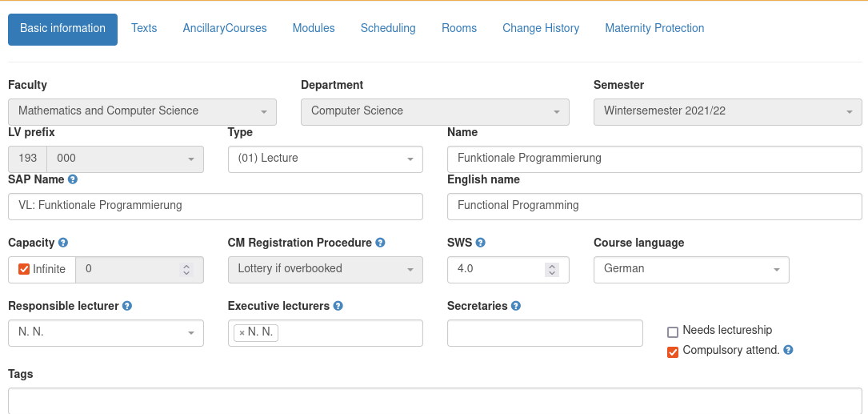Viewport: 868px width, 414px height.
Task: Click the SAP Name help icon
Action: pos(73,179)
